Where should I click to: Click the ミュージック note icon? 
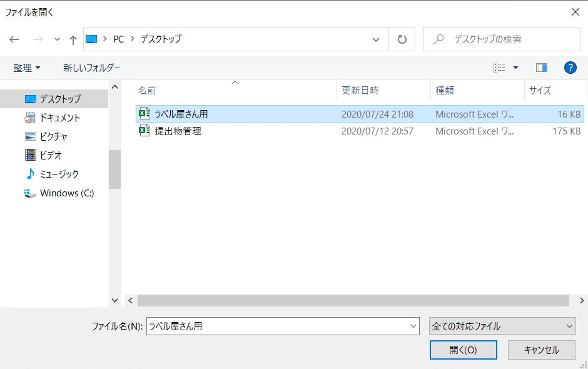(30, 173)
